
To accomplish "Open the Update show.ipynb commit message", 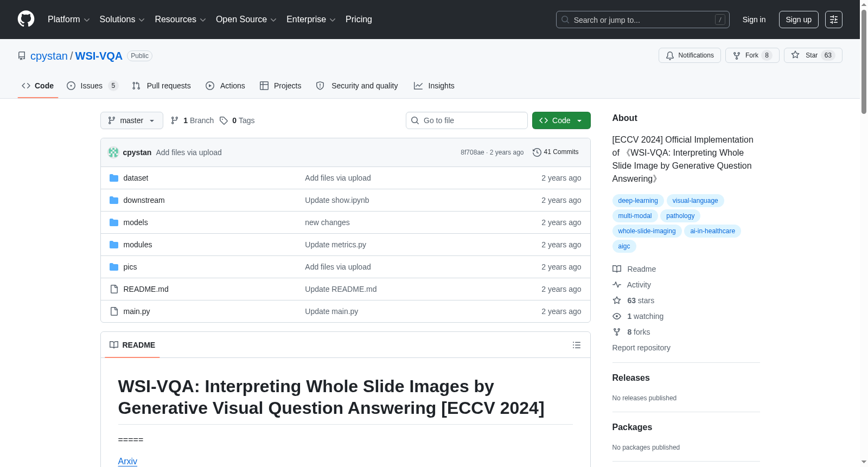I will [x=337, y=200].
